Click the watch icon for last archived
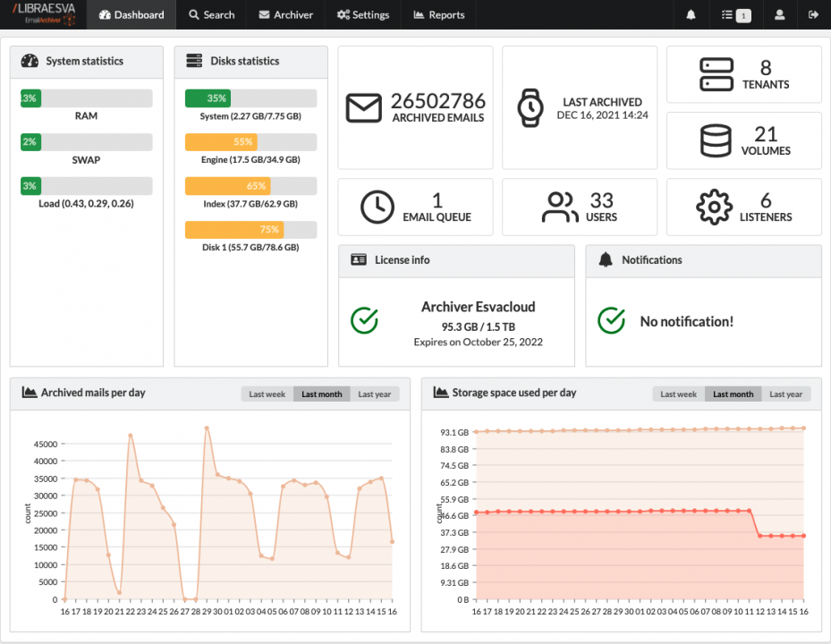 pos(530,108)
